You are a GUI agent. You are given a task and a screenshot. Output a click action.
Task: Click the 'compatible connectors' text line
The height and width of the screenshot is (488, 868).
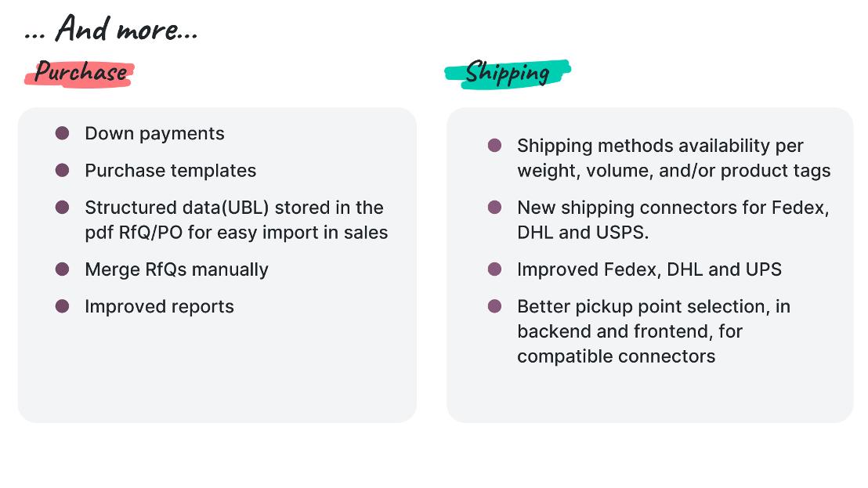tap(616, 356)
